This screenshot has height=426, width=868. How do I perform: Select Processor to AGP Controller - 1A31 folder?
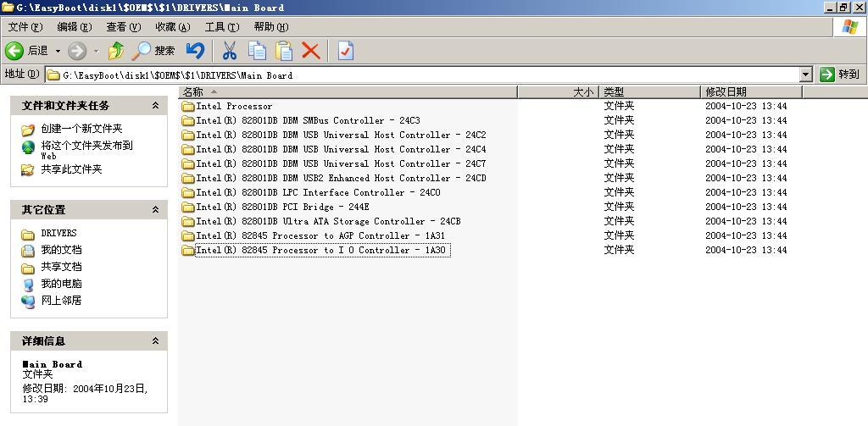click(320, 235)
